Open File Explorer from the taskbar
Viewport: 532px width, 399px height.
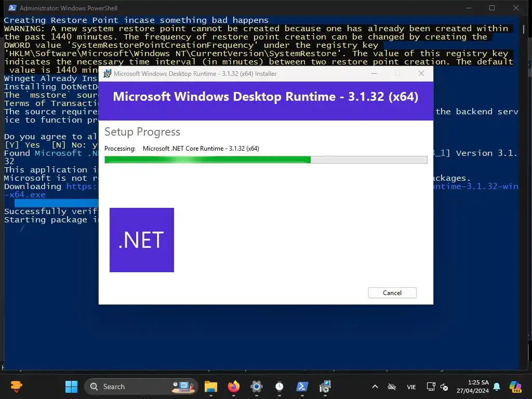click(211, 387)
